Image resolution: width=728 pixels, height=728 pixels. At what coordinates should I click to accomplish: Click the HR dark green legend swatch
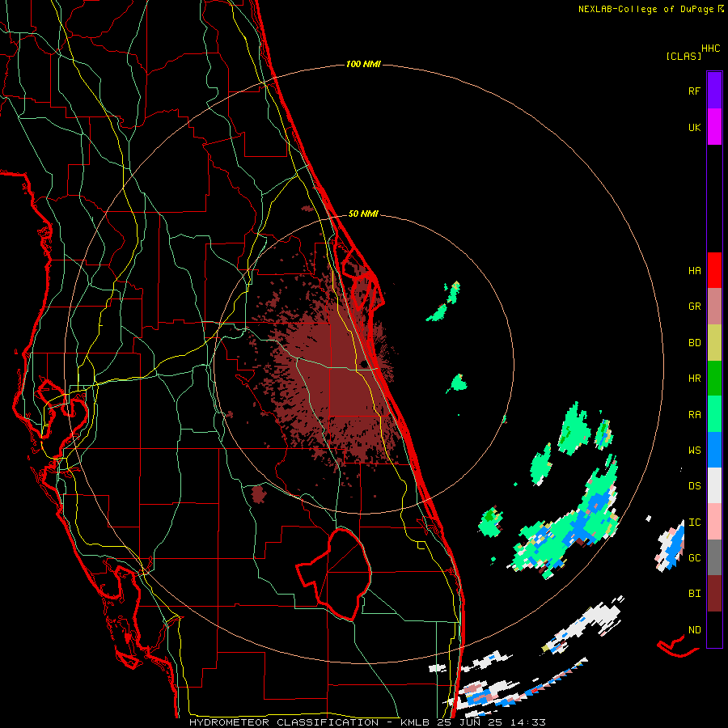(714, 378)
